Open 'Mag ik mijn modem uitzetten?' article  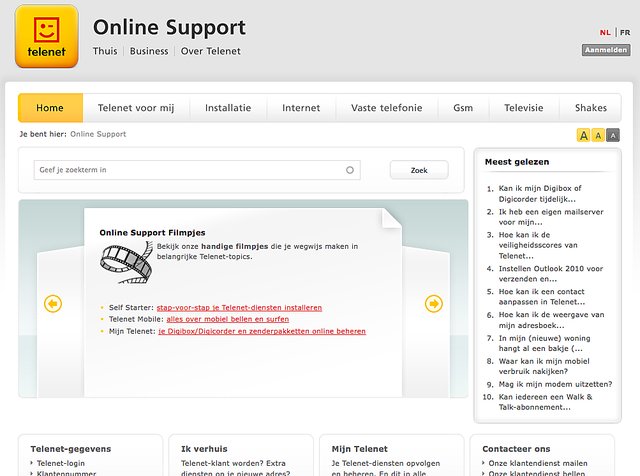[x=556, y=384]
